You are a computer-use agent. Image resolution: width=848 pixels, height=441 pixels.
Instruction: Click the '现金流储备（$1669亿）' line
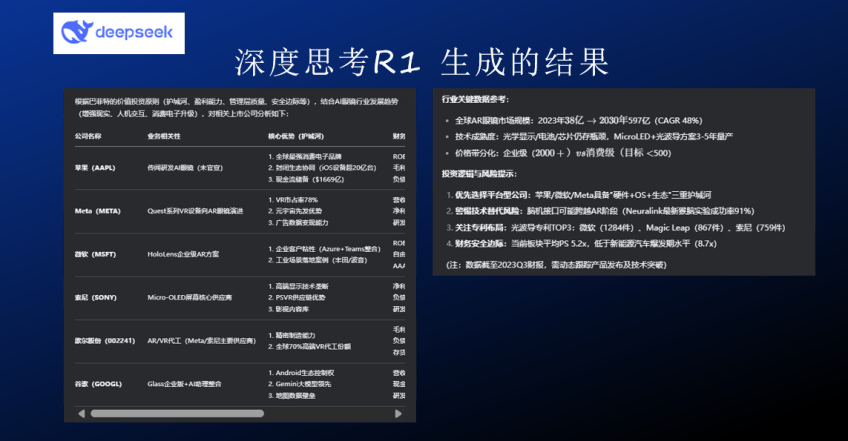[x=306, y=180]
